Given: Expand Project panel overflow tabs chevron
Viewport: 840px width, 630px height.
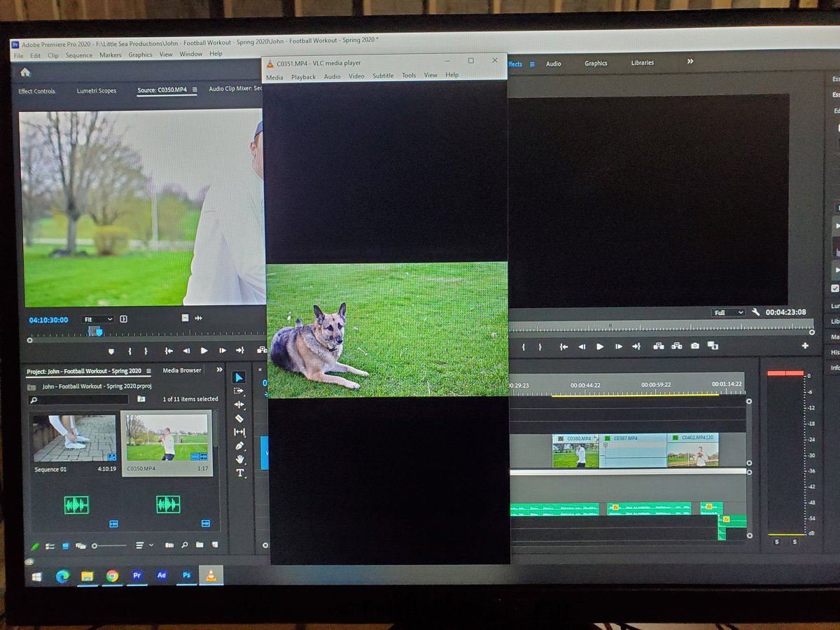Looking at the screenshot, I should coord(219,370).
